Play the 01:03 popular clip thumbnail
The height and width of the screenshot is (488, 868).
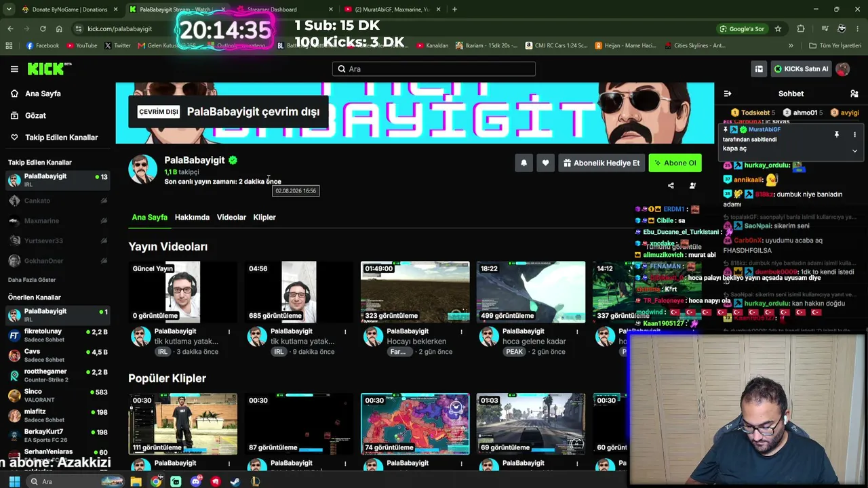tap(531, 424)
